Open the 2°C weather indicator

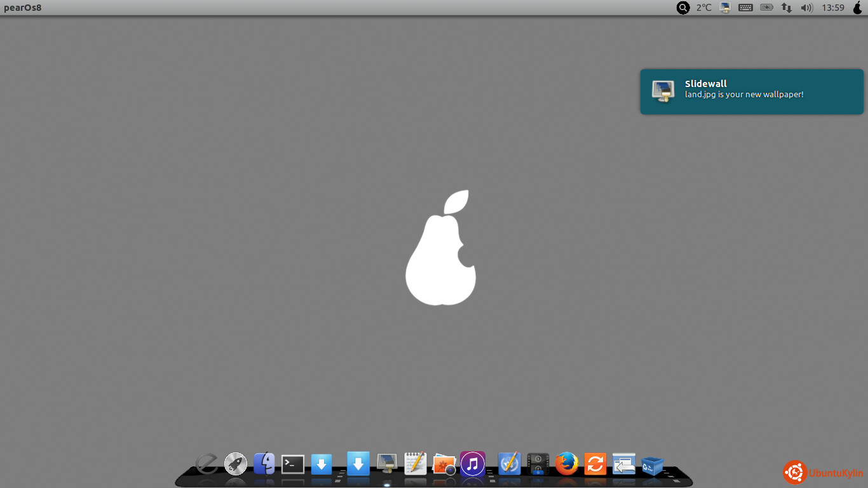[704, 8]
